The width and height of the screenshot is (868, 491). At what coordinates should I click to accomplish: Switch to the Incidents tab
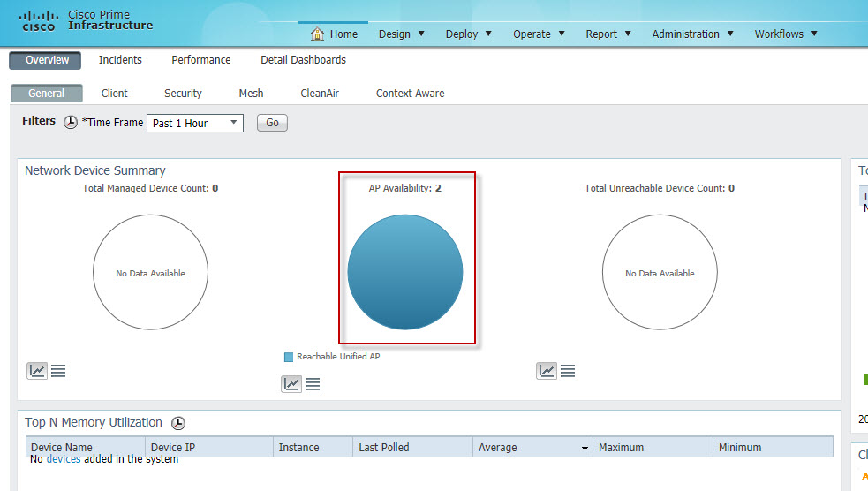pyautogui.click(x=120, y=60)
